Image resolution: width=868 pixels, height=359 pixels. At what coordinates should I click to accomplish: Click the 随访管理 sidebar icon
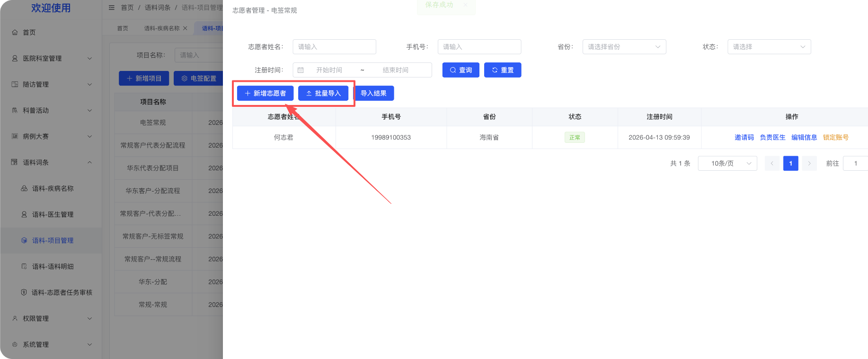[x=15, y=85]
